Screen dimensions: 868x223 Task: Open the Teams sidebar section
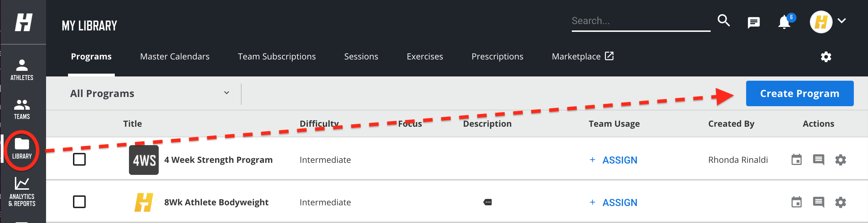click(x=22, y=109)
